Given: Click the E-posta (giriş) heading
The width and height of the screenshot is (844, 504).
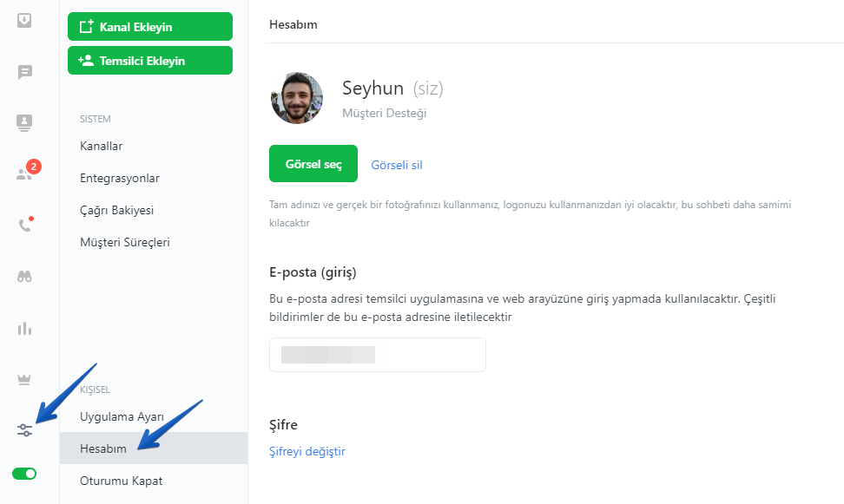Looking at the screenshot, I should 313,272.
